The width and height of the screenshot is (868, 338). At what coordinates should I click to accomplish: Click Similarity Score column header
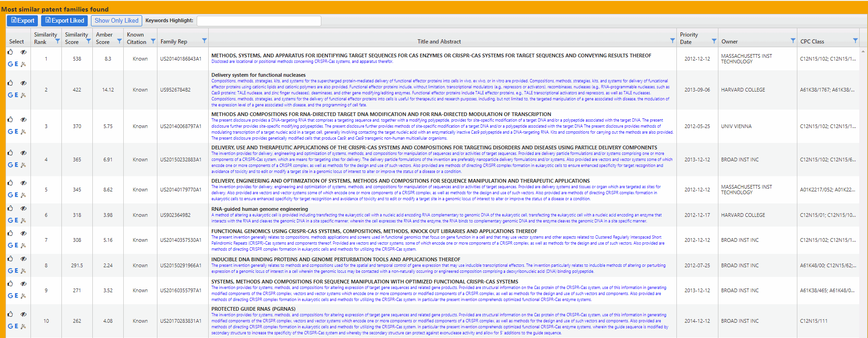point(76,38)
